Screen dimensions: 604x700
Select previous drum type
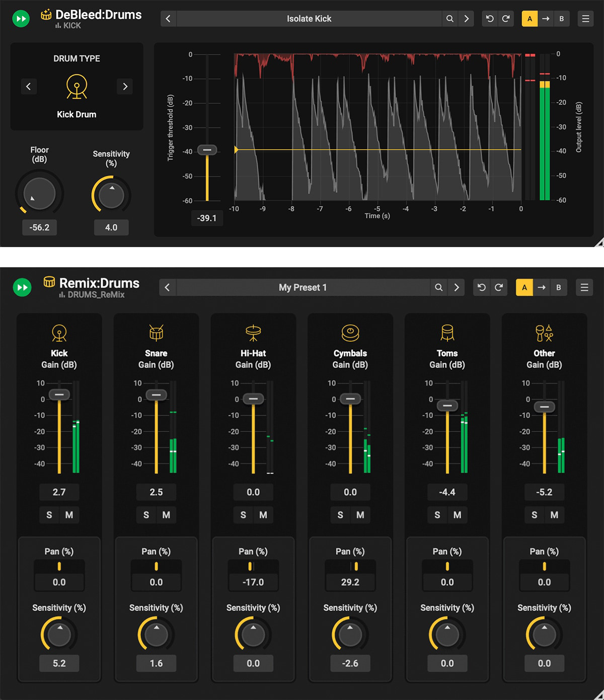(x=29, y=87)
